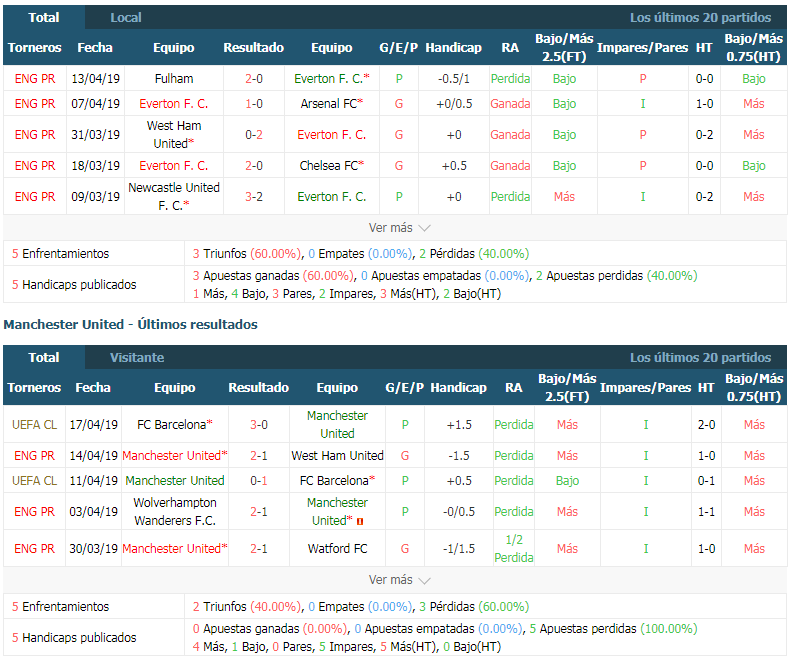Click ENG PR tournament in 13/04/19 row

tap(35, 78)
